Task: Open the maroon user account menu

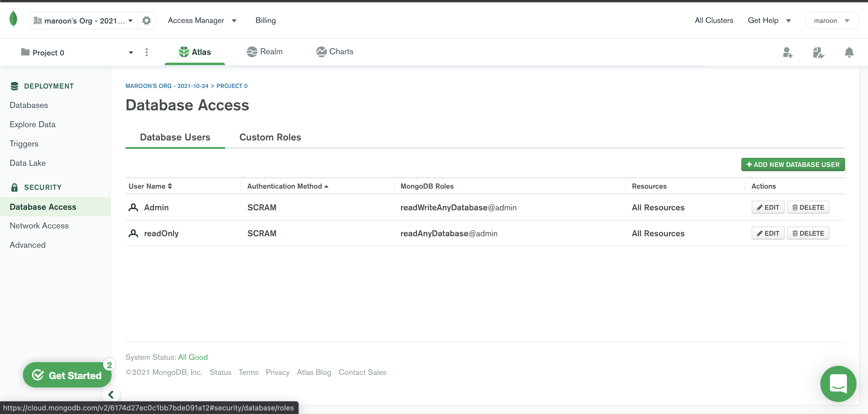Action: click(831, 21)
